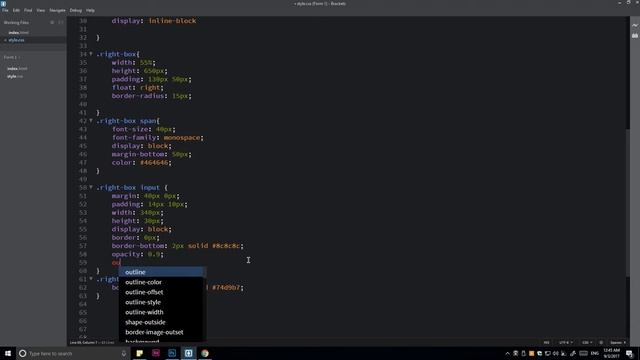Open the Find menu

pos(28,10)
